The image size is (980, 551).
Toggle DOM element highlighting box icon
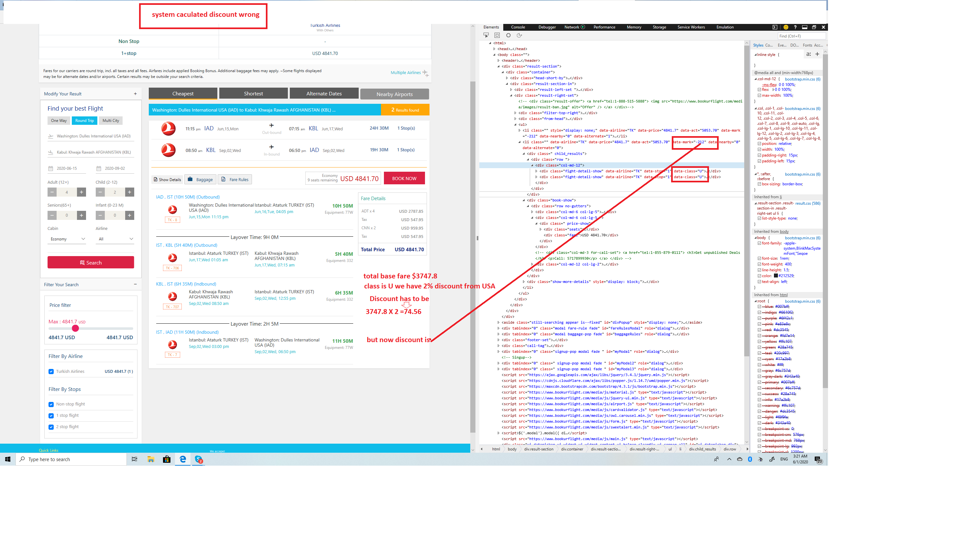coord(497,35)
